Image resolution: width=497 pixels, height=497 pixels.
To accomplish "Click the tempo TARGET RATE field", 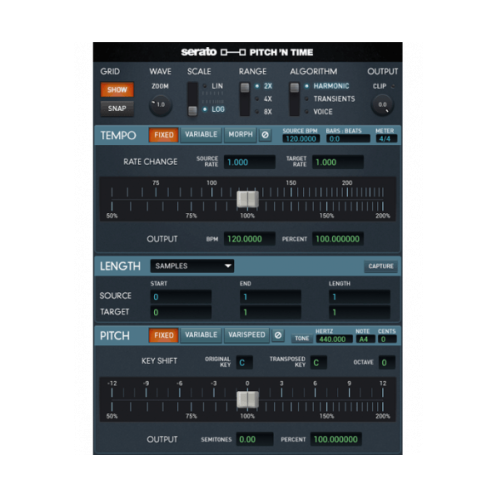I will point(338,162).
